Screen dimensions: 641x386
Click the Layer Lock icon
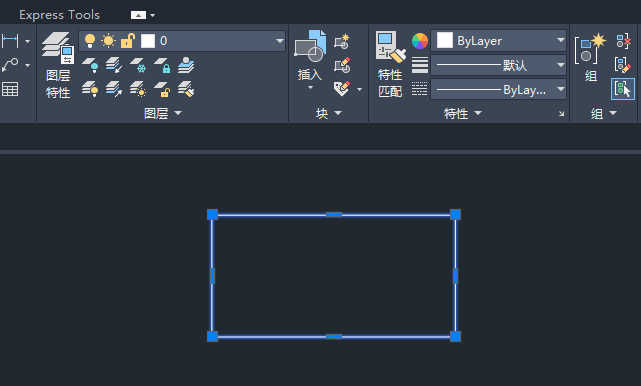(162, 65)
